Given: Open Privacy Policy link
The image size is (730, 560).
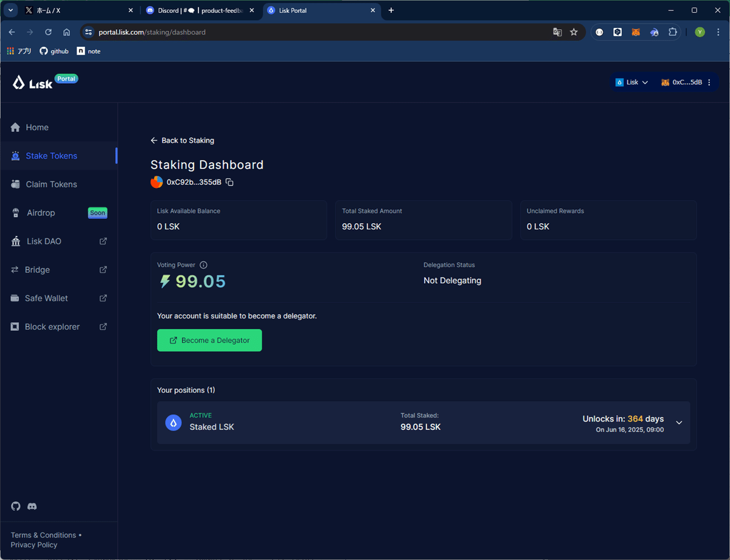Looking at the screenshot, I should click(x=34, y=545).
